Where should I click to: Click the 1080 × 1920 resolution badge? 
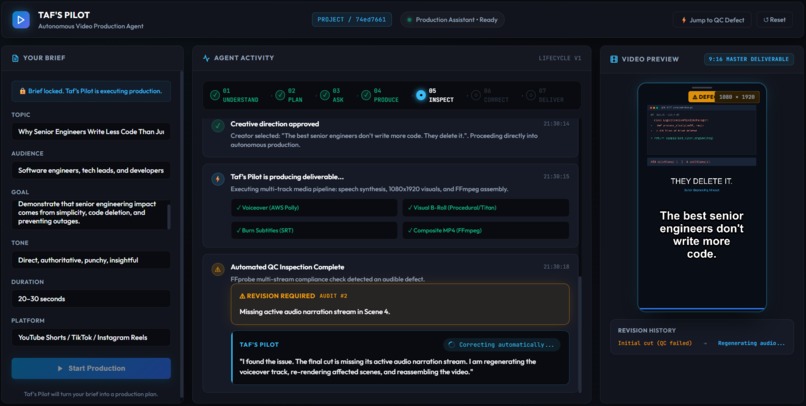point(737,97)
